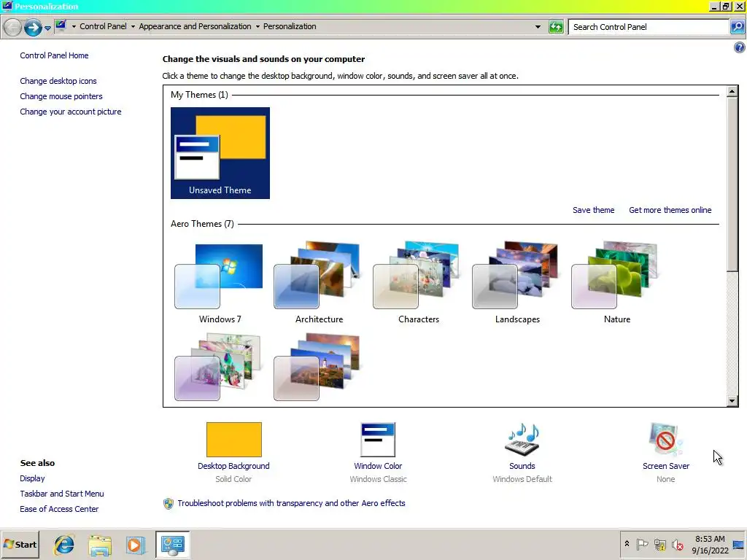Click the address bar Control Panel icon
Screen dimensions: 747x560
click(x=61, y=26)
